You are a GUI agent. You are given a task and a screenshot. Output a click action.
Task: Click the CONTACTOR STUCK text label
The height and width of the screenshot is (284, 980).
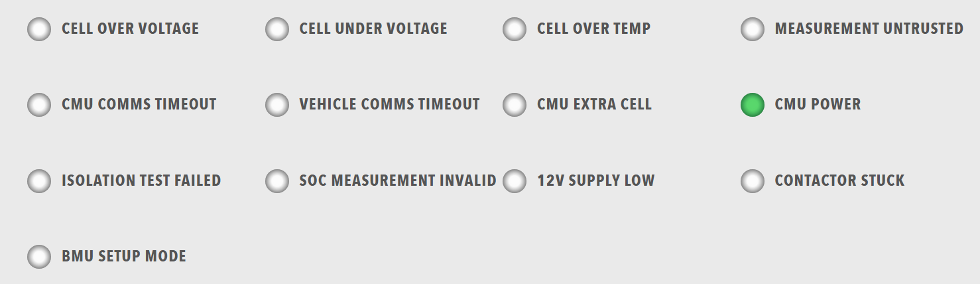click(x=839, y=180)
